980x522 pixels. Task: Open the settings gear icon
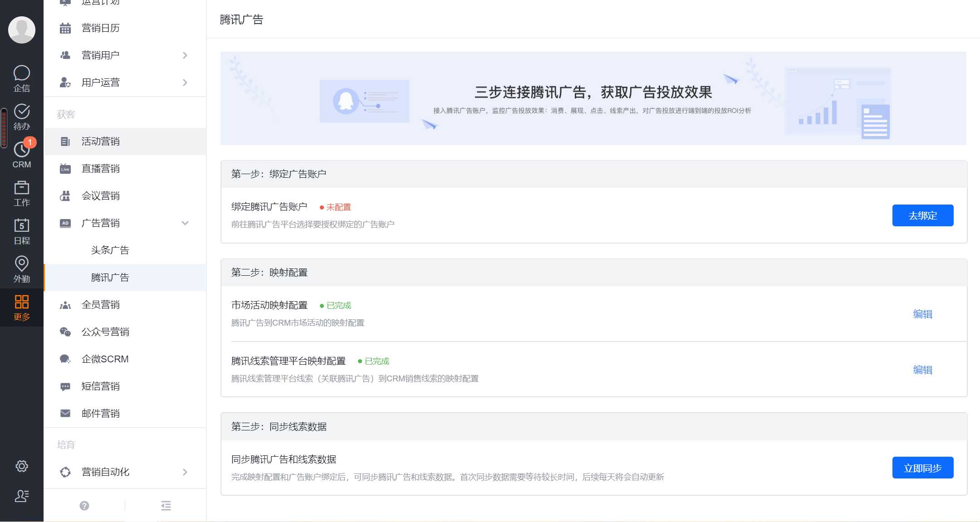pyautogui.click(x=22, y=466)
